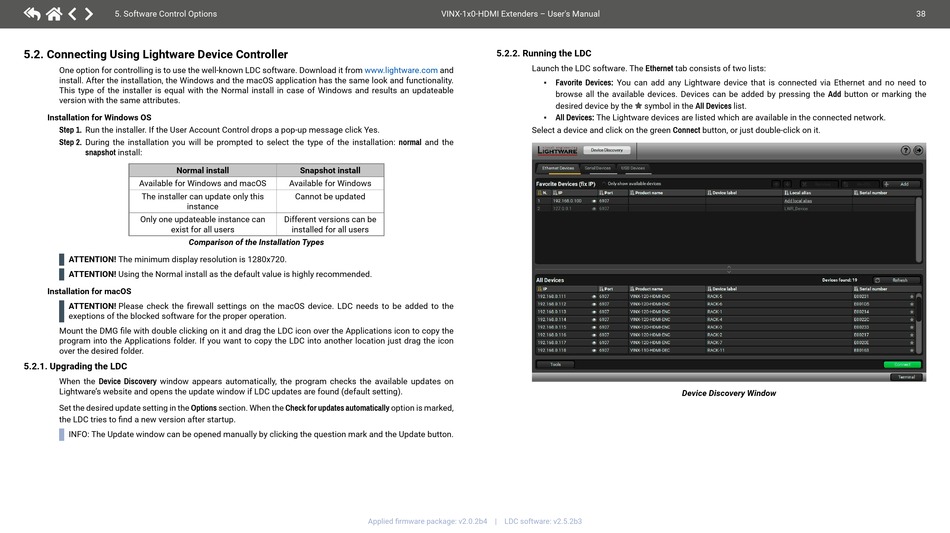
Task: Select All Devices row with label RACK-5
Action: pos(725,297)
